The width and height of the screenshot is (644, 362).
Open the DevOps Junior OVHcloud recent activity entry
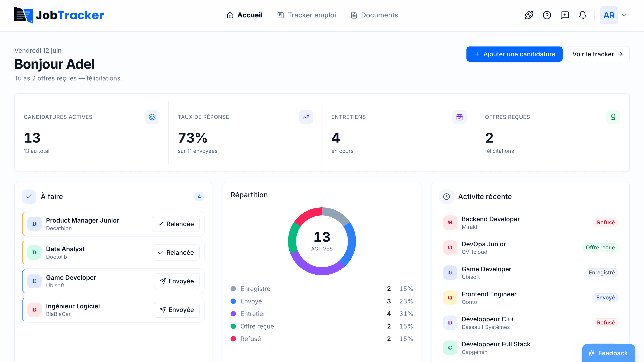coord(530,248)
